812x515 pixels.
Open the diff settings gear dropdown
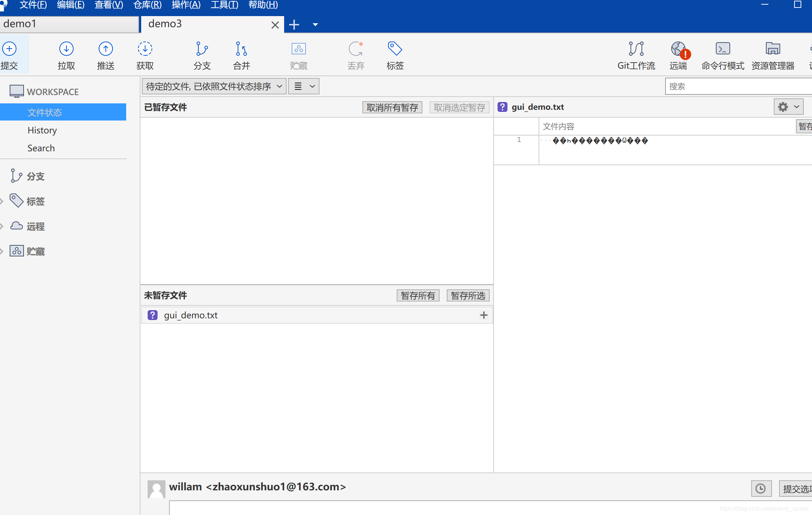(x=788, y=107)
